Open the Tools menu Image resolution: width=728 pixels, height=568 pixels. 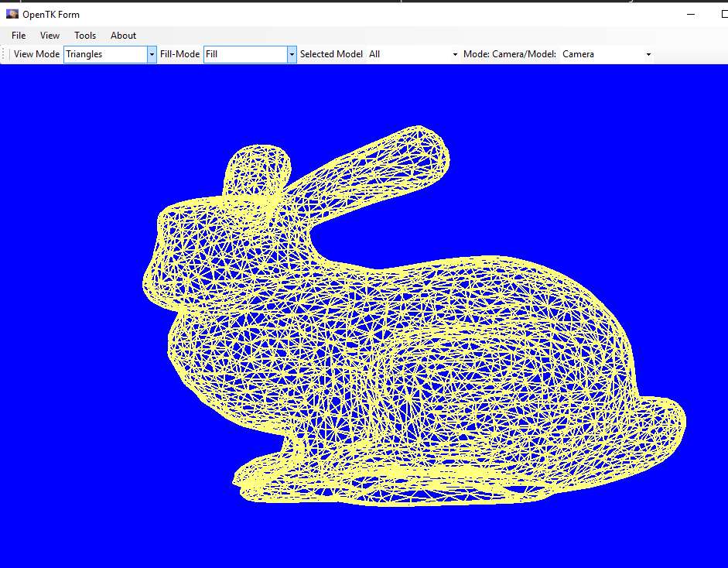85,36
